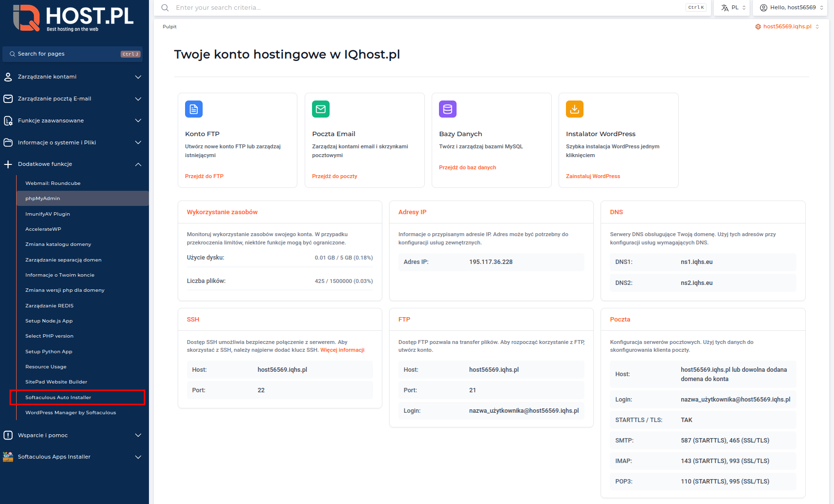The width and height of the screenshot is (834, 504).
Task: Select Softaculous Auto Installer menu item
Action: pos(58,398)
